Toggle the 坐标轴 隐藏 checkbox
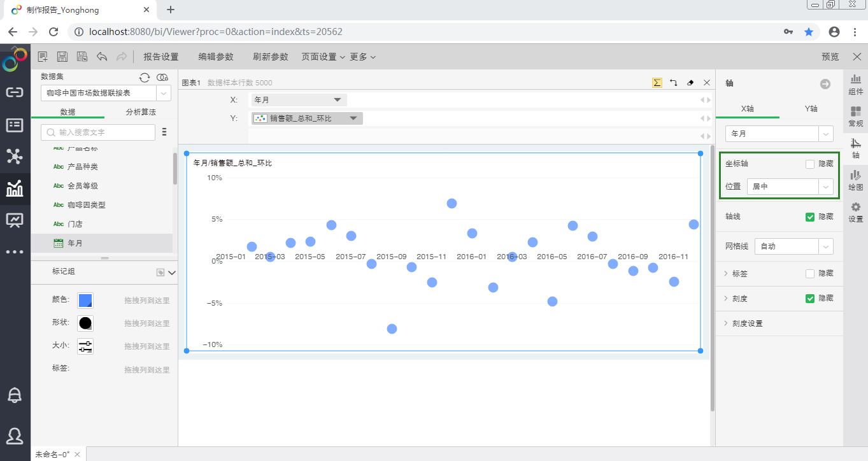Viewport: 868px width, 461px height. (x=810, y=164)
